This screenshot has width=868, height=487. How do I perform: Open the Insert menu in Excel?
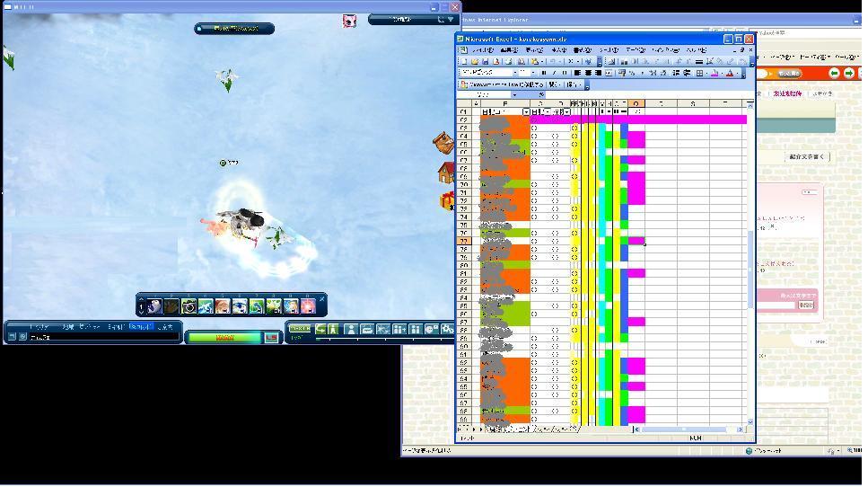click(558, 49)
